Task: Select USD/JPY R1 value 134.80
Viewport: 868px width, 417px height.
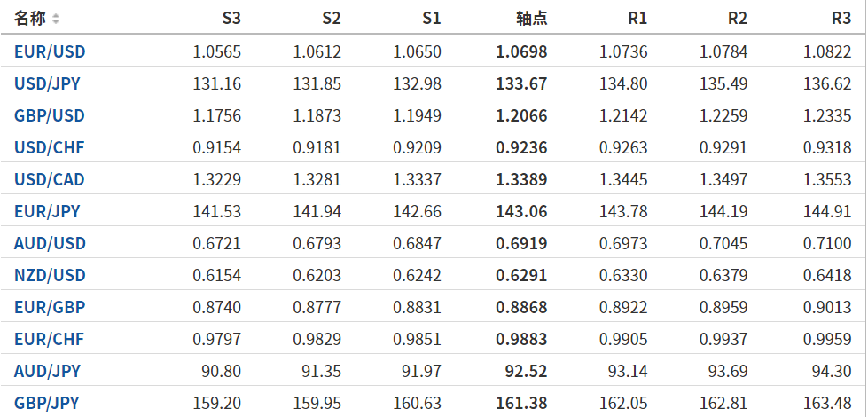Action: 623,84
